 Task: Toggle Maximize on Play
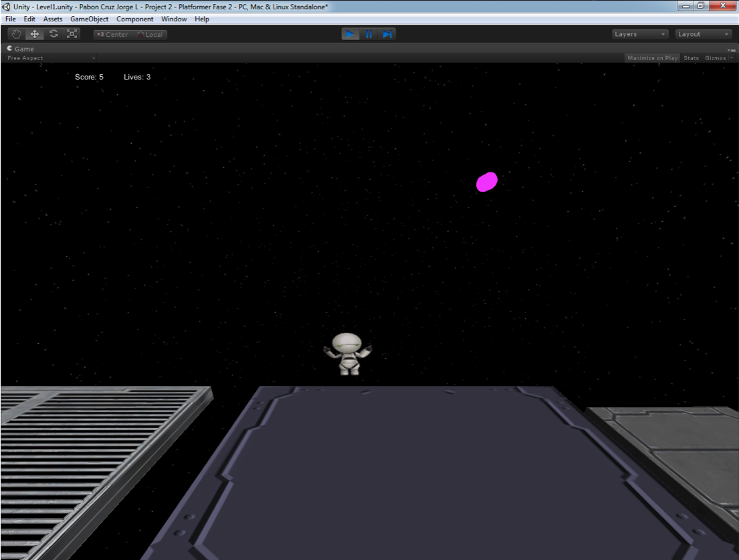(x=652, y=58)
